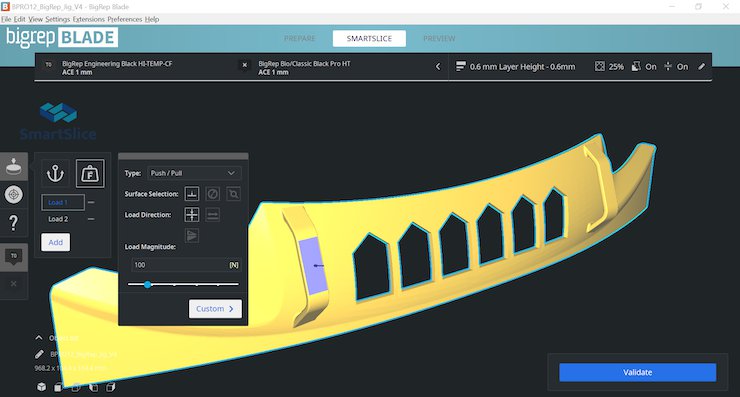
Task: Choose flat surface selection icon
Action: pyautogui.click(x=192, y=194)
